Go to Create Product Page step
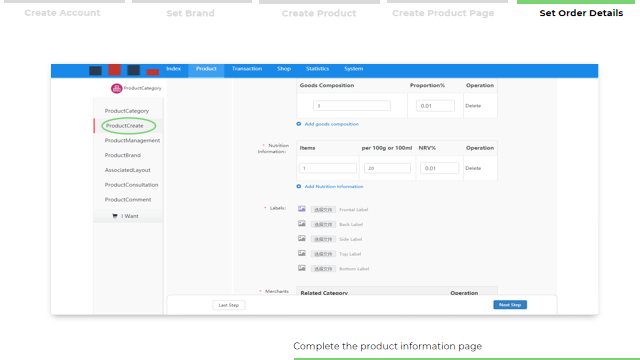This screenshot has height=360, width=640. [x=443, y=13]
